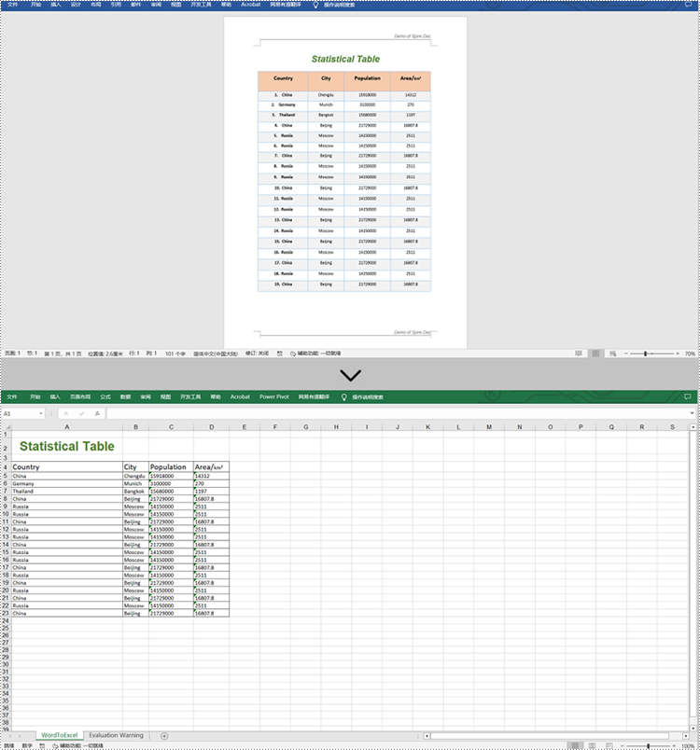Click the Munich cell in Word table

click(326, 104)
